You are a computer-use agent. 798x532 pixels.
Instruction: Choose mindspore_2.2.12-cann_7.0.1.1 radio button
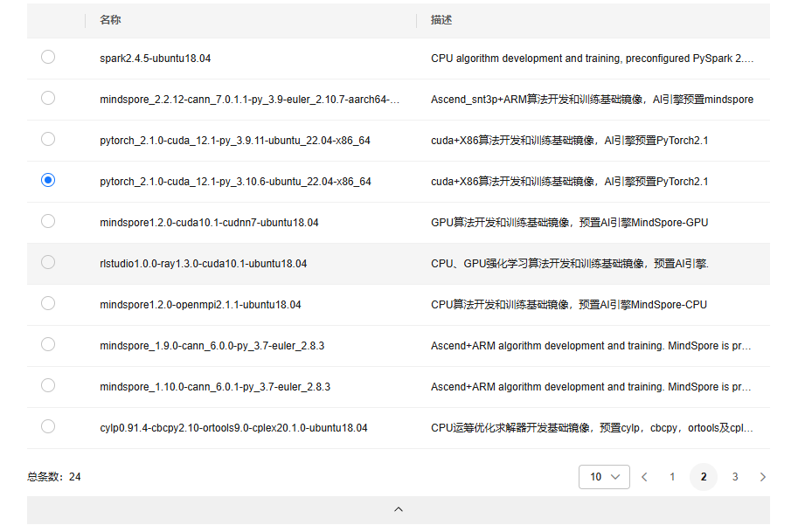[48, 98]
